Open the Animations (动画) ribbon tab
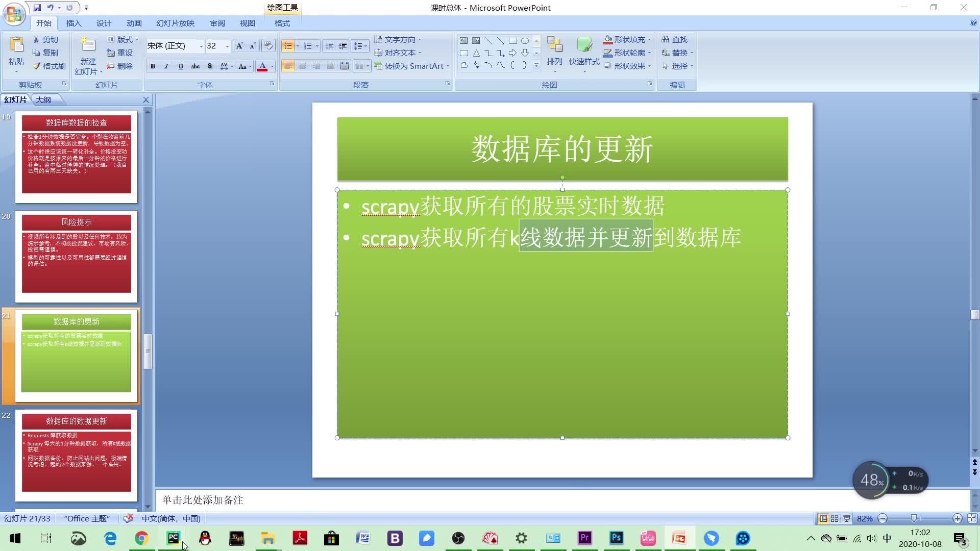This screenshot has width=980, height=551. 134,23
